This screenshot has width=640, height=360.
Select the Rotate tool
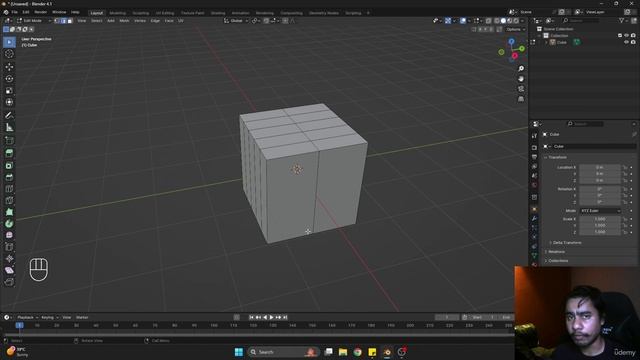tap(9, 78)
